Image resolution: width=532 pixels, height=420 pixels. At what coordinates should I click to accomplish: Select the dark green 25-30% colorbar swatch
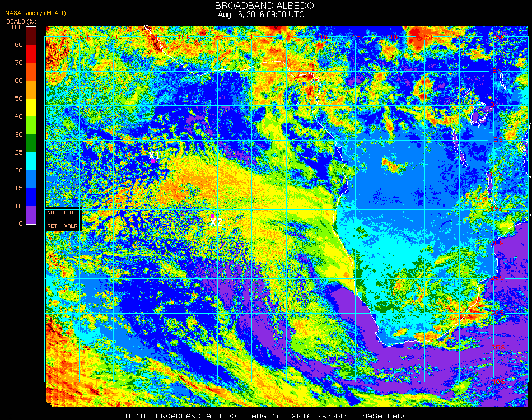[31, 143]
